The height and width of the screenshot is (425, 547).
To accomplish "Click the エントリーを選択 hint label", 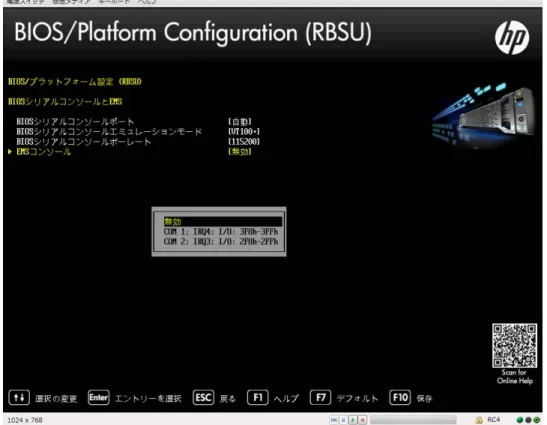I will (148, 398).
